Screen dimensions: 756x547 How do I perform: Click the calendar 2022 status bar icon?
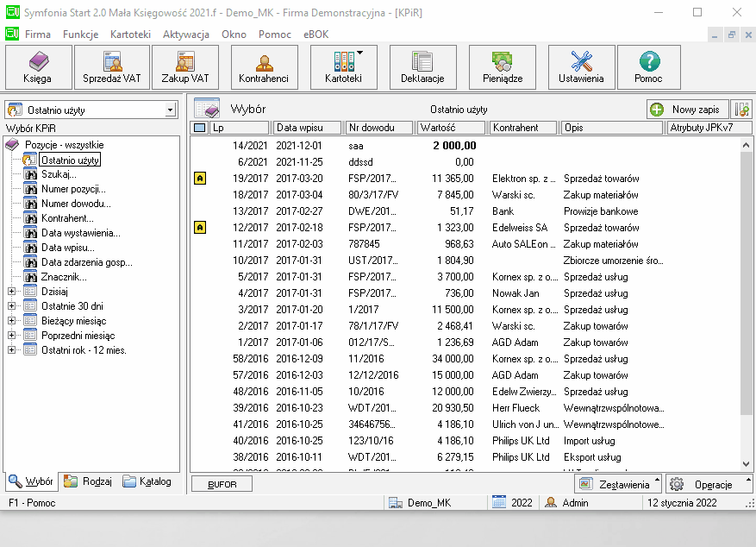pyautogui.click(x=499, y=502)
